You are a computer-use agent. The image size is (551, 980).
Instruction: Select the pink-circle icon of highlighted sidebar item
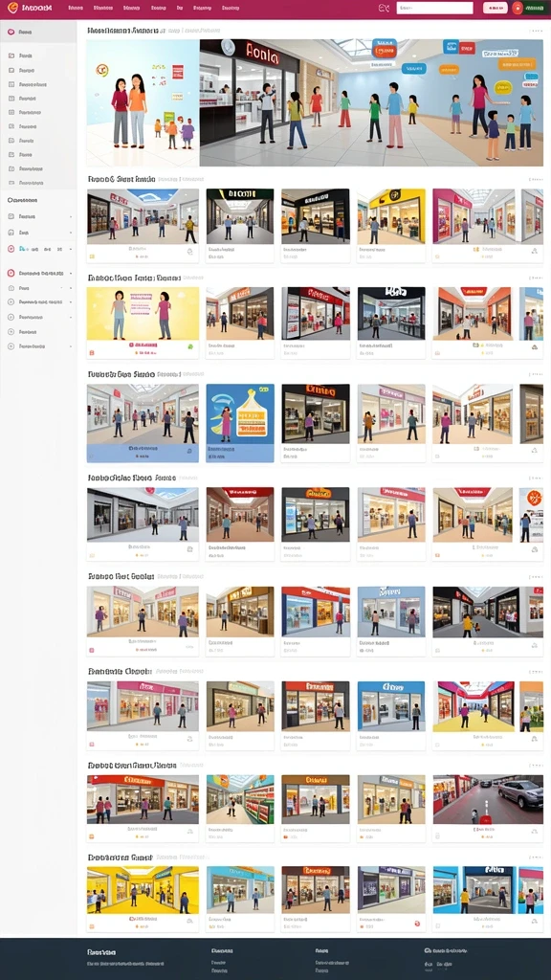click(11, 32)
